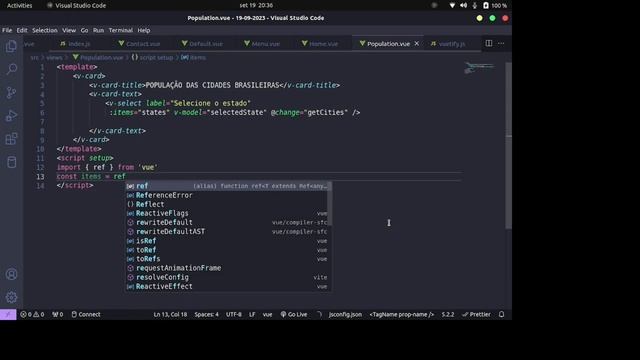Start Go Live server
The image size is (640, 360).
pyautogui.click(x=294, y=314)
